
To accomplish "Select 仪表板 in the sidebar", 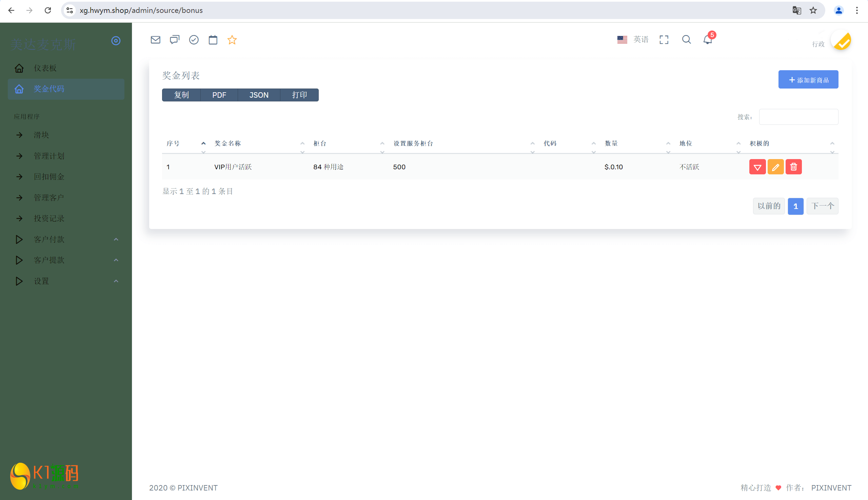I will [x=45, y=68].
